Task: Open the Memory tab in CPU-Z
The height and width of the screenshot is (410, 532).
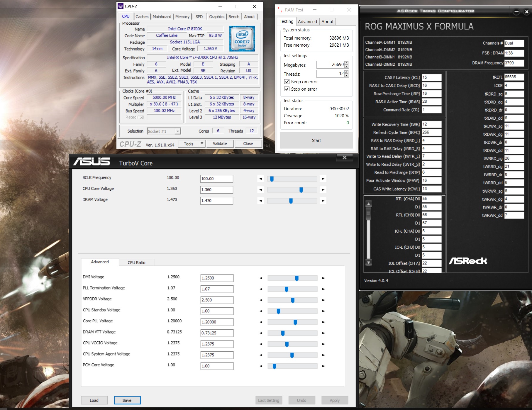Action: point(182,17)
